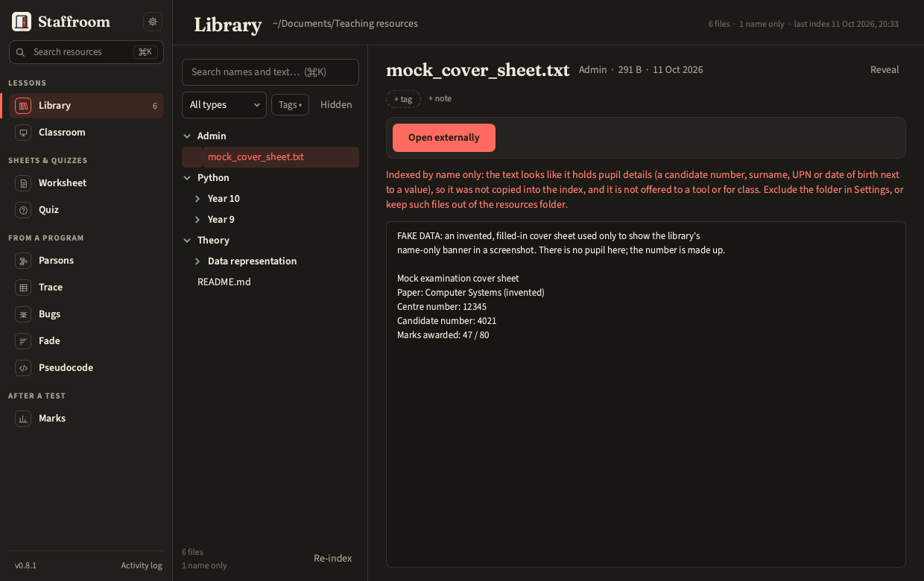Click the Centre number: 12345 line

442,307
